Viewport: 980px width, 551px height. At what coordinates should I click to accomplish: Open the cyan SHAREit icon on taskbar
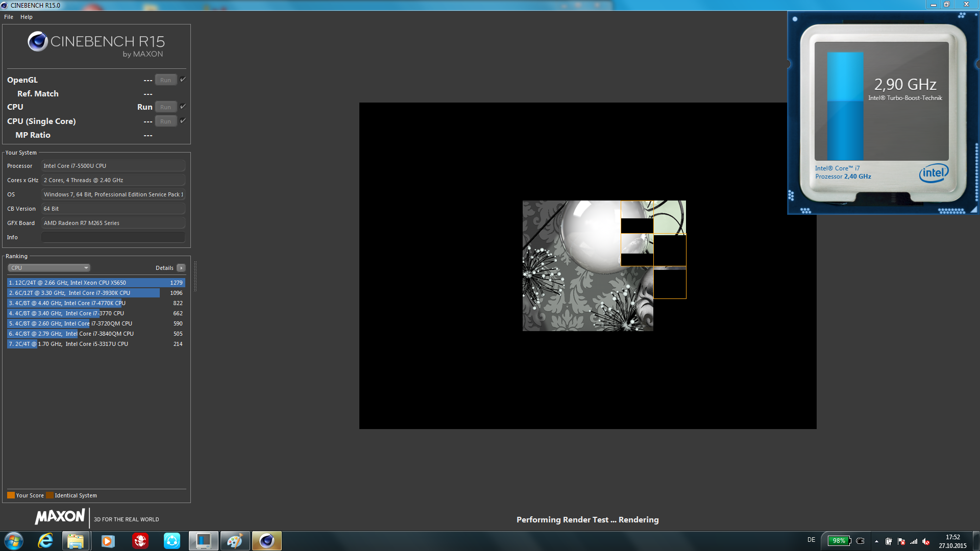(172, 541)
